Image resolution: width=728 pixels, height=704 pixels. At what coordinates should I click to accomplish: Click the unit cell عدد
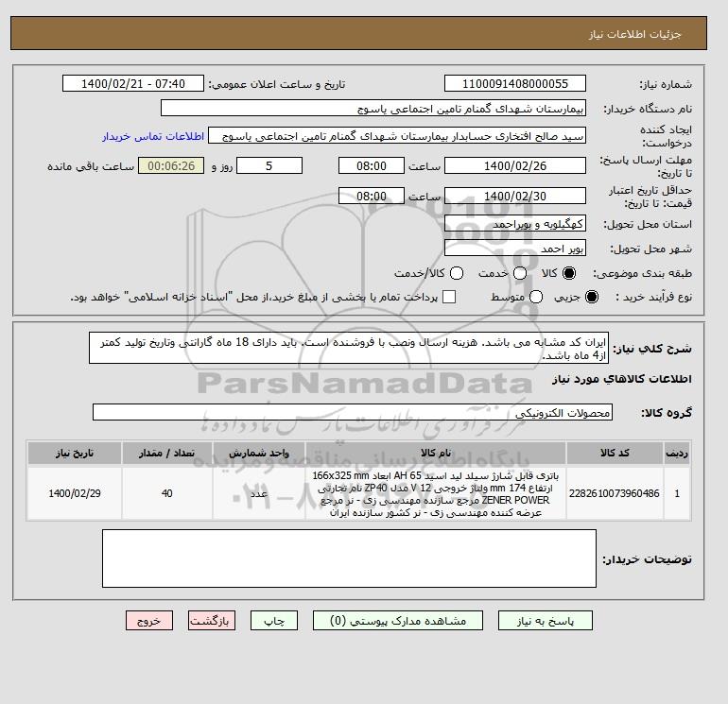pos(259,493)
